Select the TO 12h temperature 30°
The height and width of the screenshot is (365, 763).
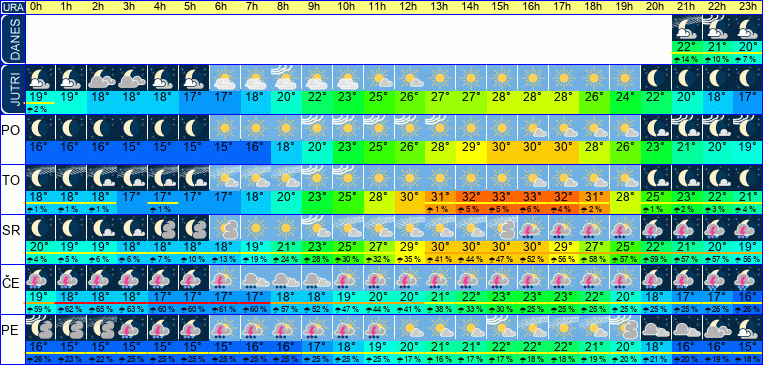tap(409, 197)
